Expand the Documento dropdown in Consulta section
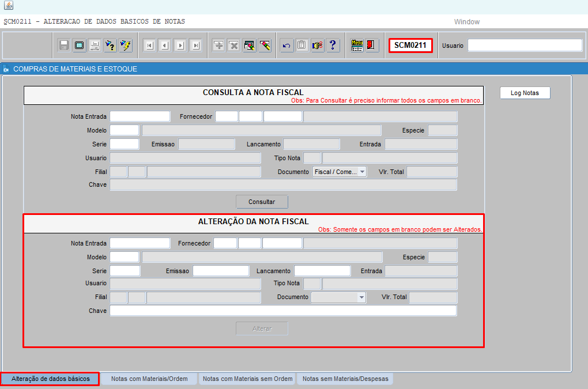Screen dimensions: 588x389 click(x=361, y=172)
